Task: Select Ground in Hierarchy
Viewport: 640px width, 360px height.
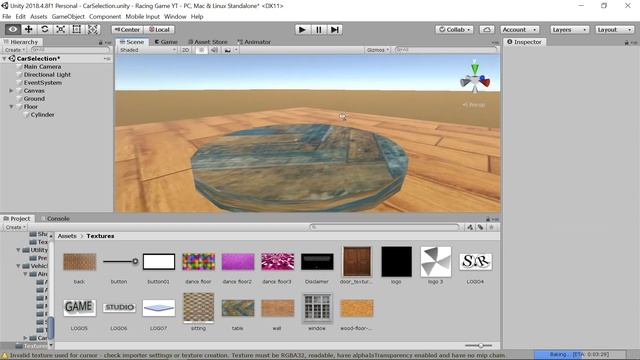Action: (34, 99)
